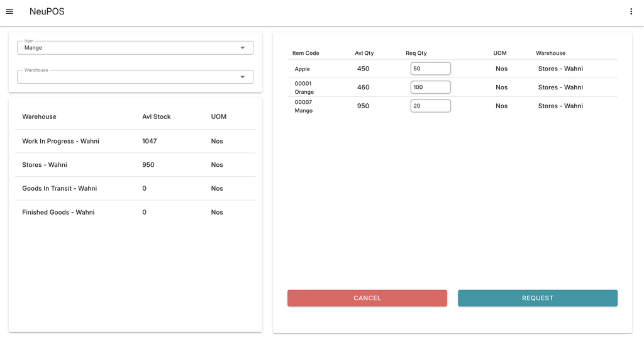Click the teal REQUEST button
Image resolution: width=644 pixels, height=343 pixels.
(537, 298)
